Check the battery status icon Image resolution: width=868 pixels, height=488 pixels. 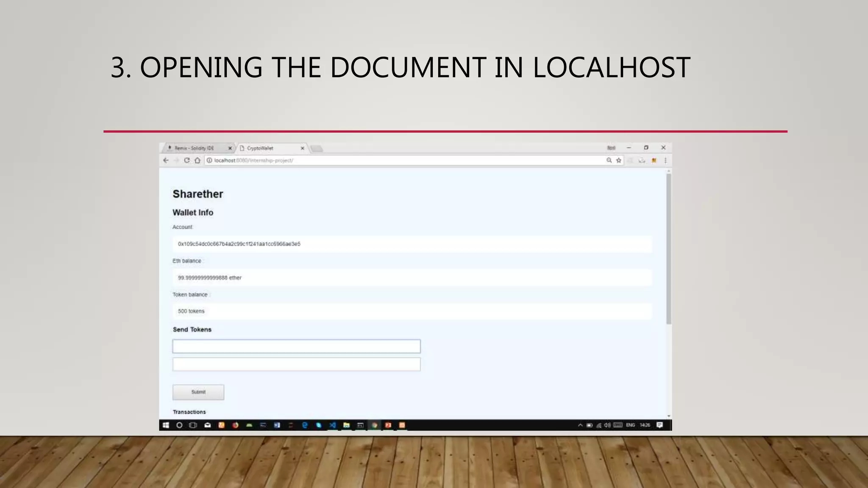590,425
